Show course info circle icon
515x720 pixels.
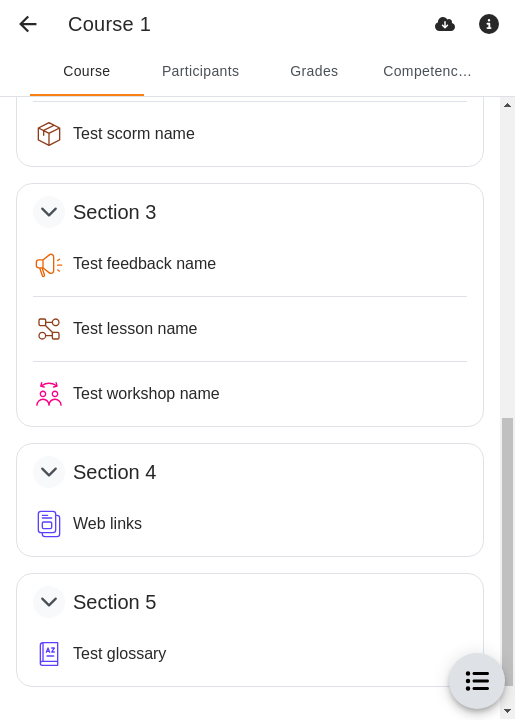[x=489, y=24]
